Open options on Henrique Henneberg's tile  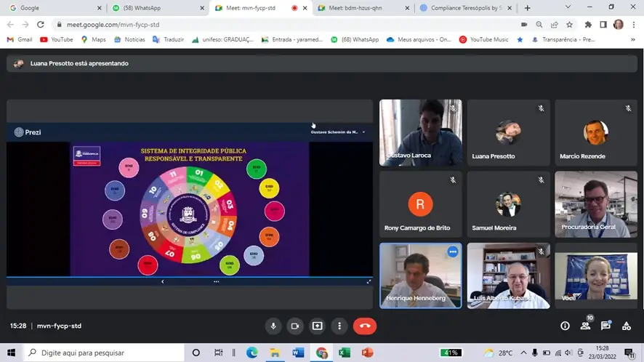[452, 252]
